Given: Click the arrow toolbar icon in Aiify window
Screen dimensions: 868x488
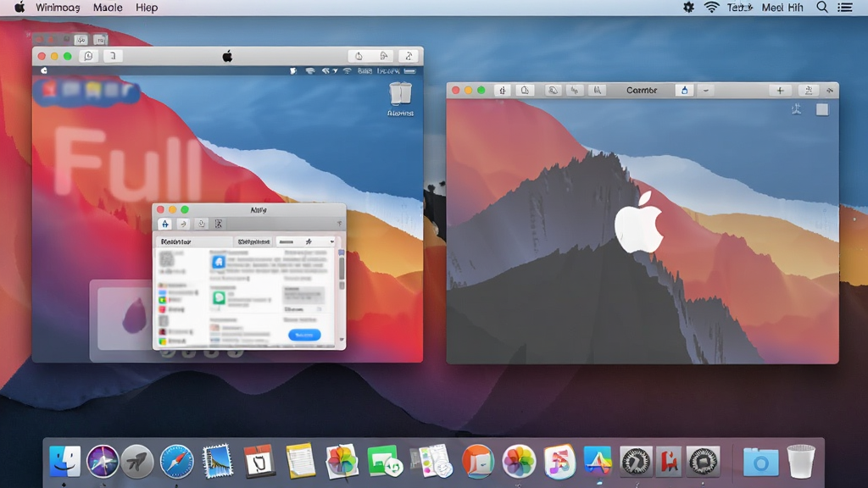Looking at the screenshot, I should (183, 224).
